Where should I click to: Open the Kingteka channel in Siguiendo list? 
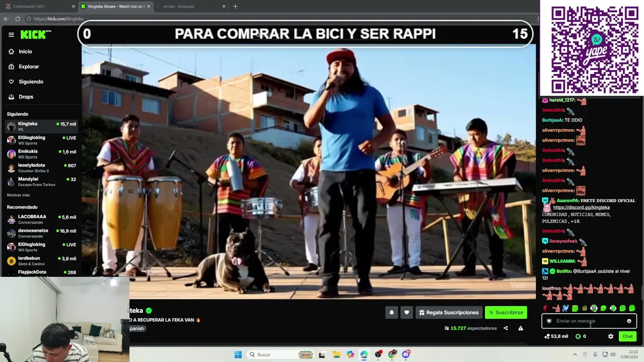[41, 126]
